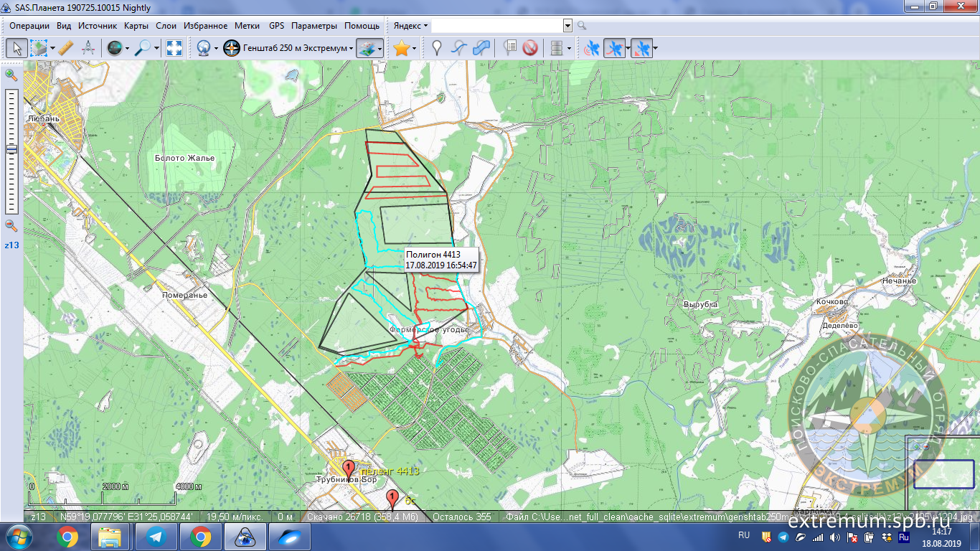Click the layers overlay icon
The height and width of the screenshot is (551, 980).
[366, 48]
